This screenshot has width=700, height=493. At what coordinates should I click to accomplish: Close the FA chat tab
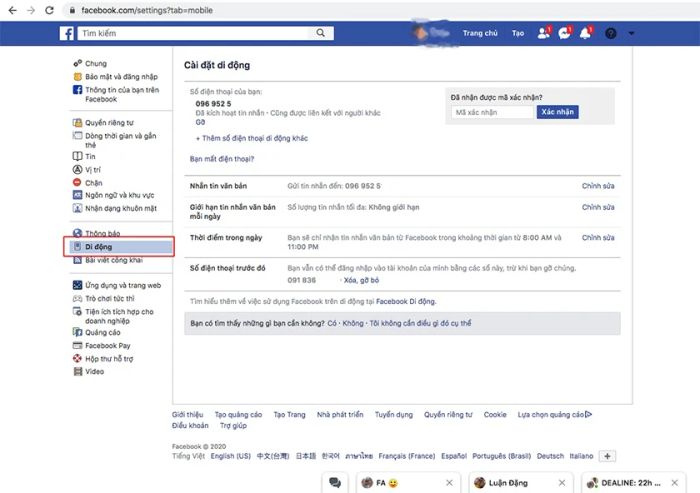(x=449, y=483)
